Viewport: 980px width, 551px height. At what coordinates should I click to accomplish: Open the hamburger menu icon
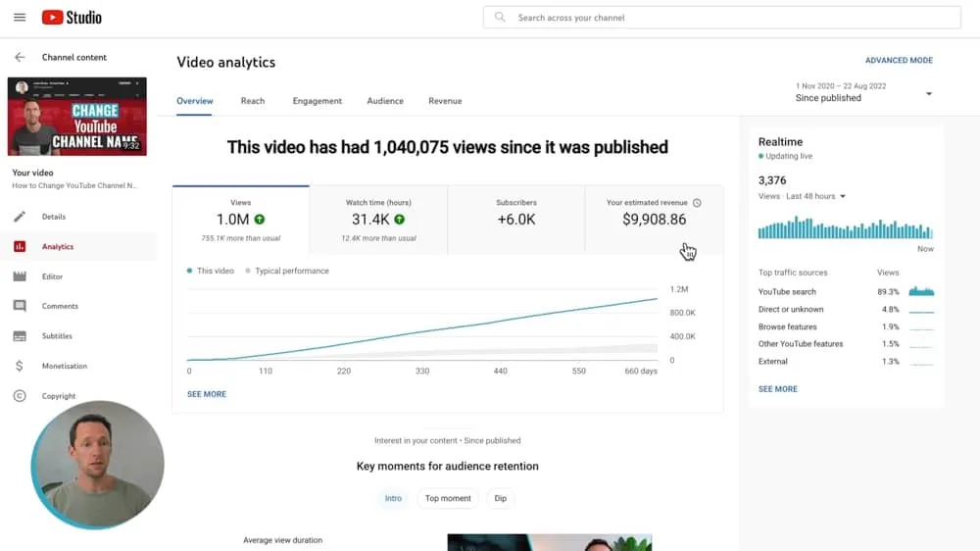point(20,18)
